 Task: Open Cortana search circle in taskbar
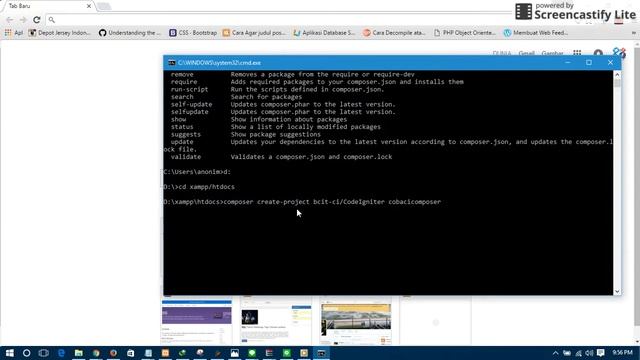[27, 353]
